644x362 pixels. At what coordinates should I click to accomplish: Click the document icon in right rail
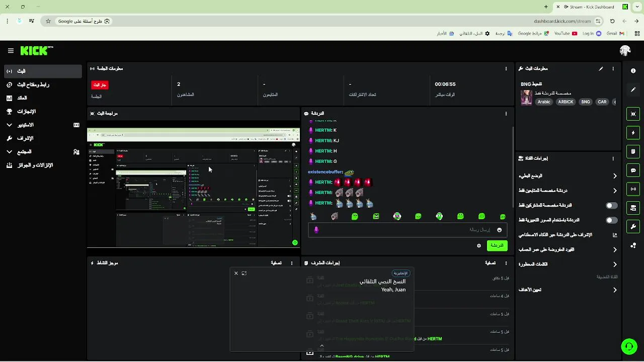click(633, 151)
